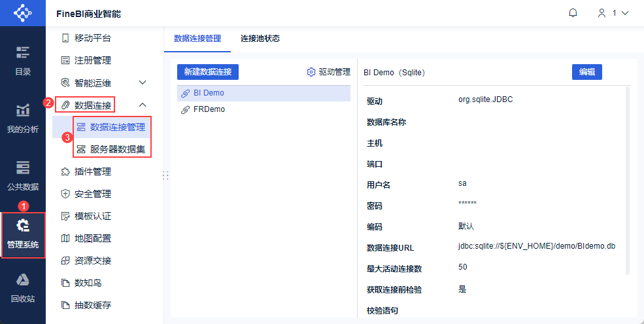This screenshot has width=644, height=324.
Task: Click the 最大活动连接数 value 50
Action: tap(462, 267)
